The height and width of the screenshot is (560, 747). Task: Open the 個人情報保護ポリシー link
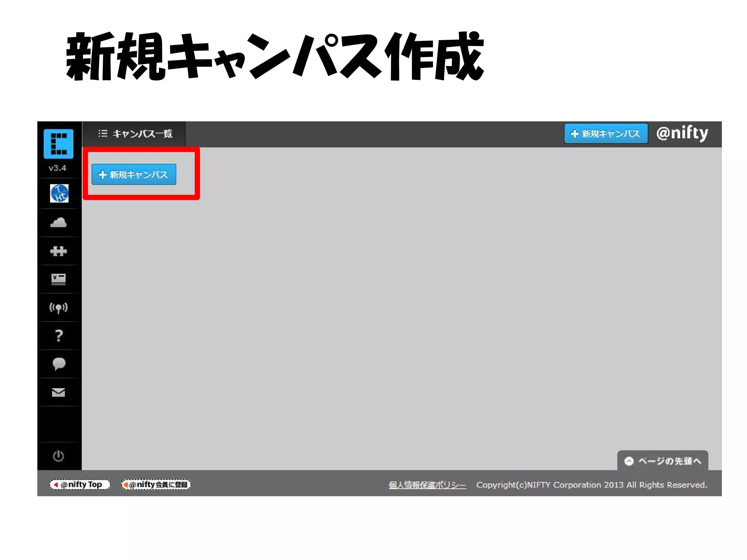point(427,485)
